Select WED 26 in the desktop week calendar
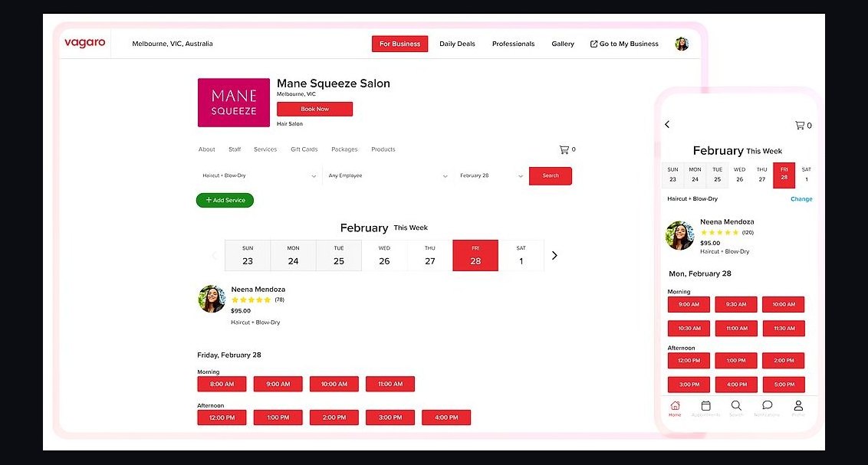This screenshot has height=465, width=868. coord(384,255)
